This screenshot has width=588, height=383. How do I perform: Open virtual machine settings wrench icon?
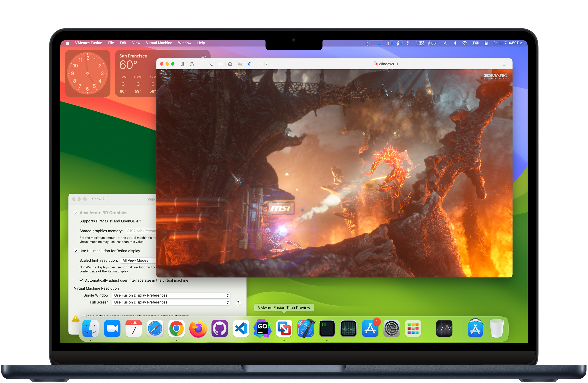(211, 64)
